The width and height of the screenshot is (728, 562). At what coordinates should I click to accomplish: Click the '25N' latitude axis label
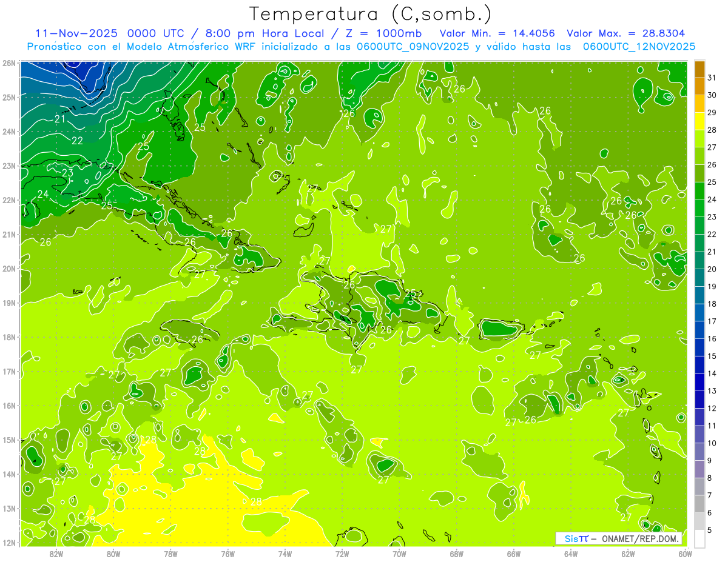tap(9, 97)
